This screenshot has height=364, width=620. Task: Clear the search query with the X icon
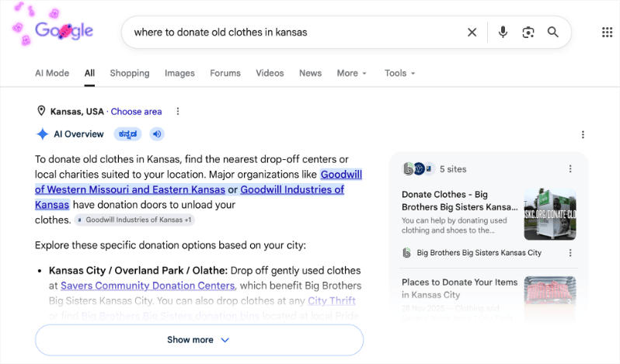[472, 33]
